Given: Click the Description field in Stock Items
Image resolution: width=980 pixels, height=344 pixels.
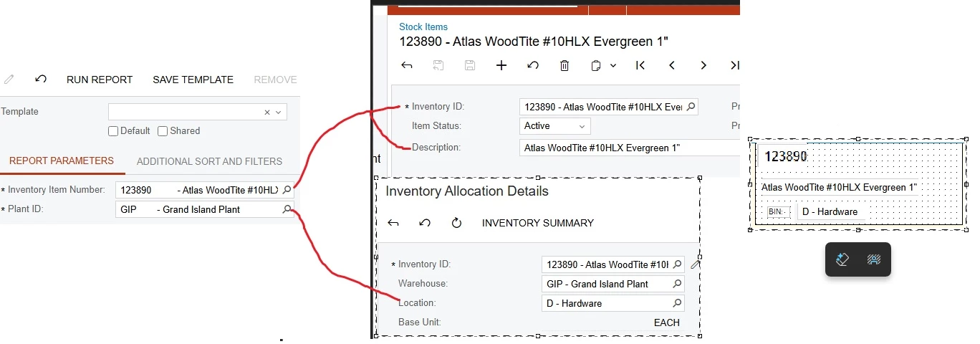Looking at the screenshot, I should 629,148.
